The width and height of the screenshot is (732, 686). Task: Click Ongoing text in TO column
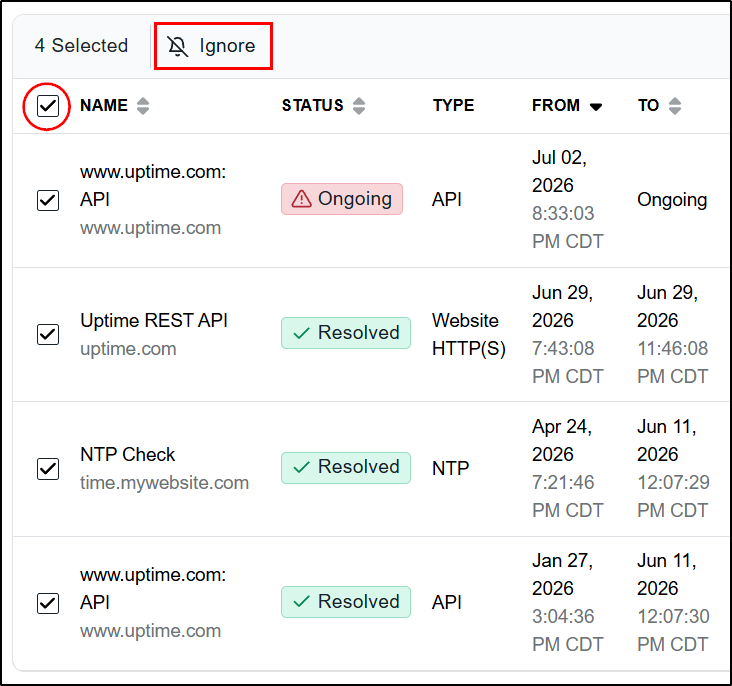tap(672, 200)
